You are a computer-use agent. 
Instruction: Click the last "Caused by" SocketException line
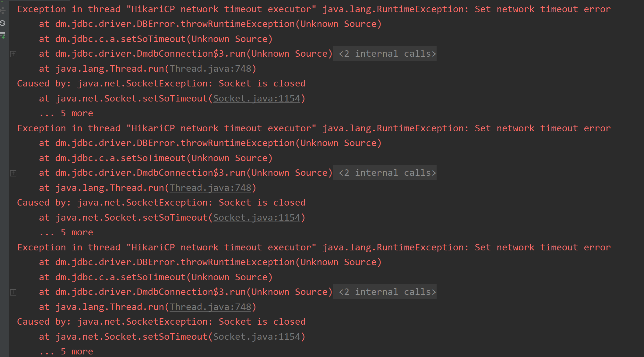point(161,322)
